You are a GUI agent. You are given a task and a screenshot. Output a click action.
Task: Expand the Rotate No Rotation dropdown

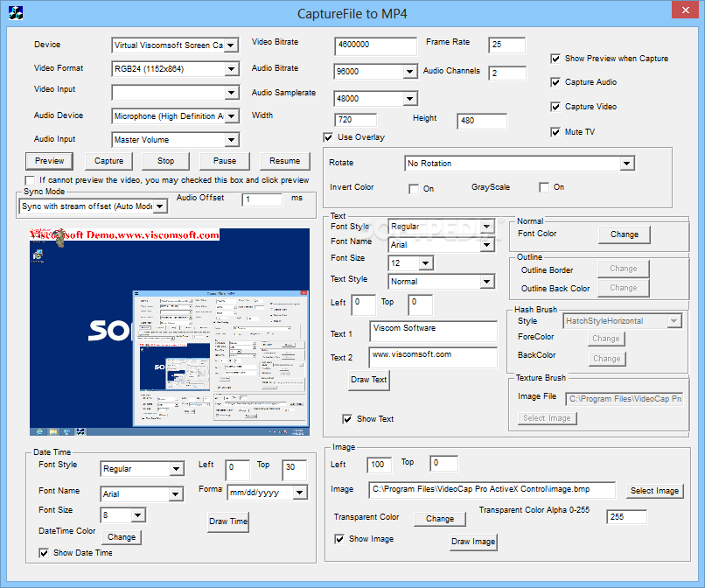click(x=627, y=164)
